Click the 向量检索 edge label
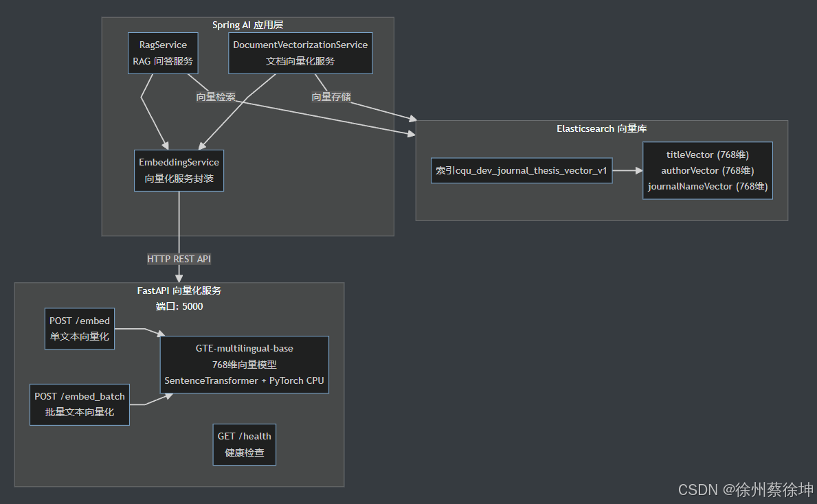 tap(216, 97)
